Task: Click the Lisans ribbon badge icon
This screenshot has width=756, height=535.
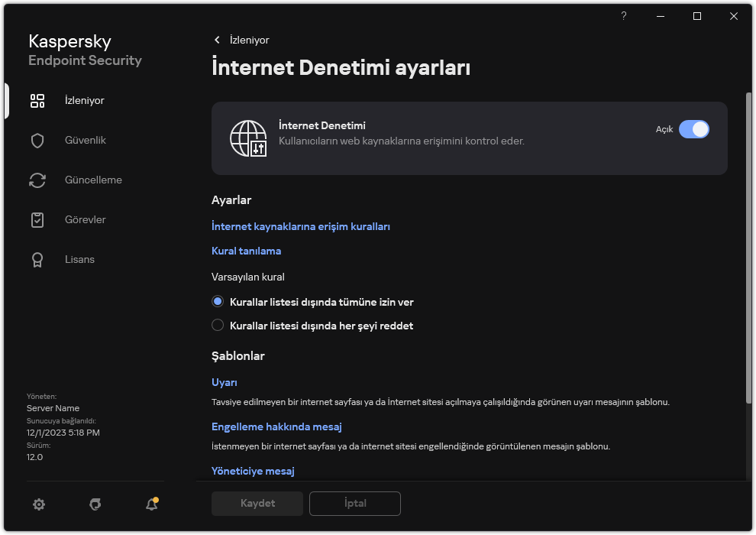Action: 37,260
